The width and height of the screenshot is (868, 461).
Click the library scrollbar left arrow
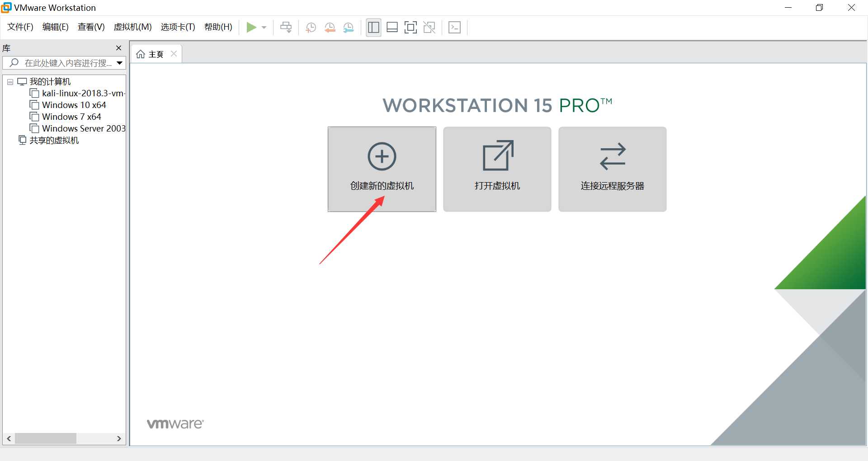[9, 438]
